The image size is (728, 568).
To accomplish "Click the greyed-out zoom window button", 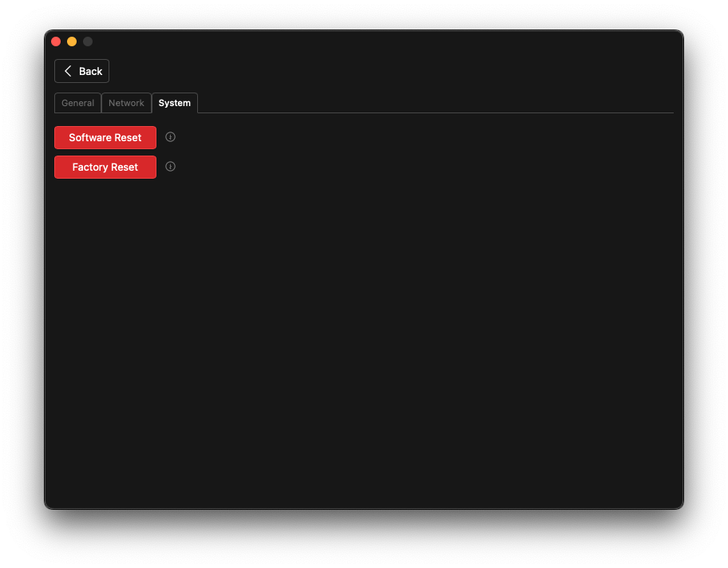I will pyautogui.click(x=88, y=41).
